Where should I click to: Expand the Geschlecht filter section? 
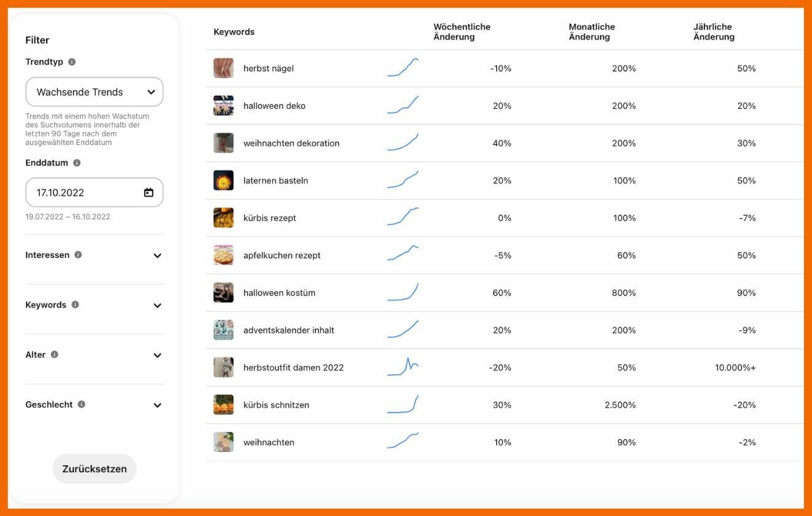[x=157, y=405]
